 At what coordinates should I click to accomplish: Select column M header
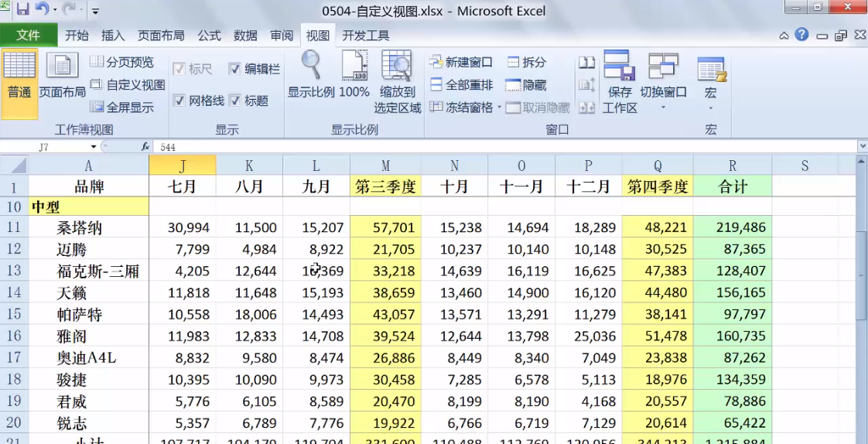(x=385, y=165)
